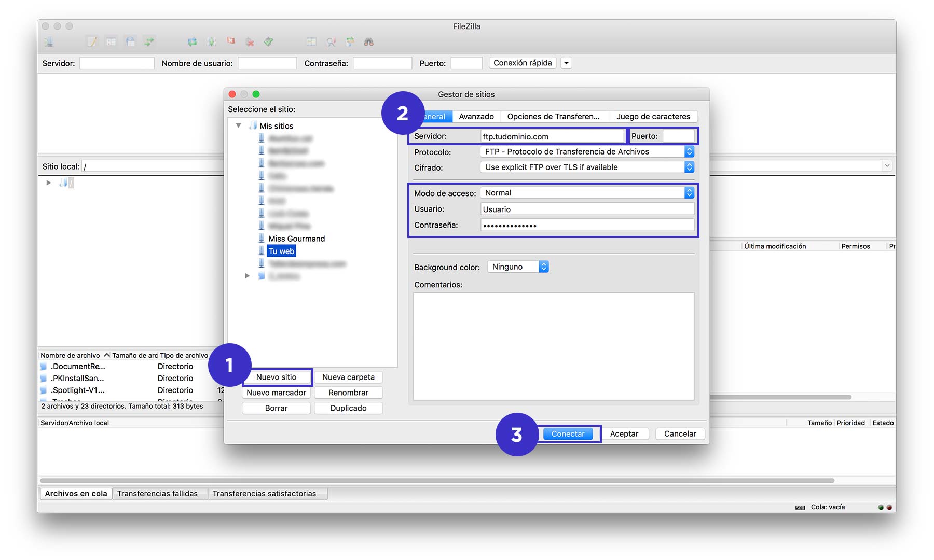This screenshot has width=934, height=560.
Task: Click the Duplicado button
Action: tap(349, 408)
